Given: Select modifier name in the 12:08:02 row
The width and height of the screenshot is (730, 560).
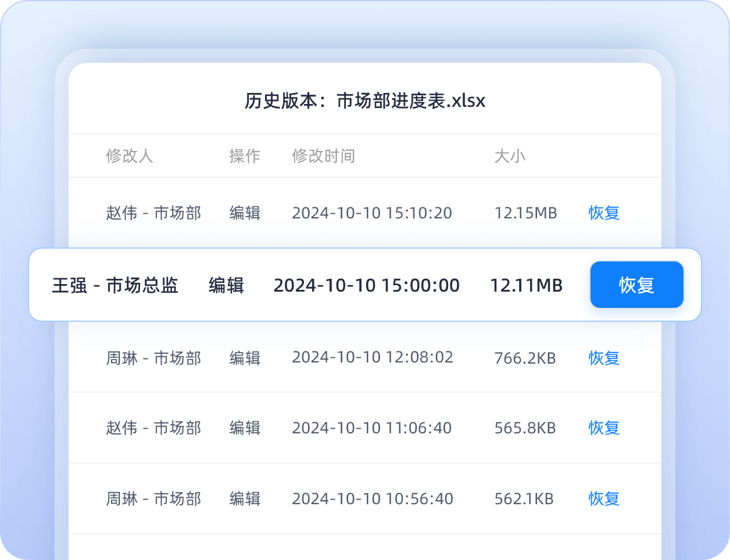Looking at the screenshot, I should [153, 358].
